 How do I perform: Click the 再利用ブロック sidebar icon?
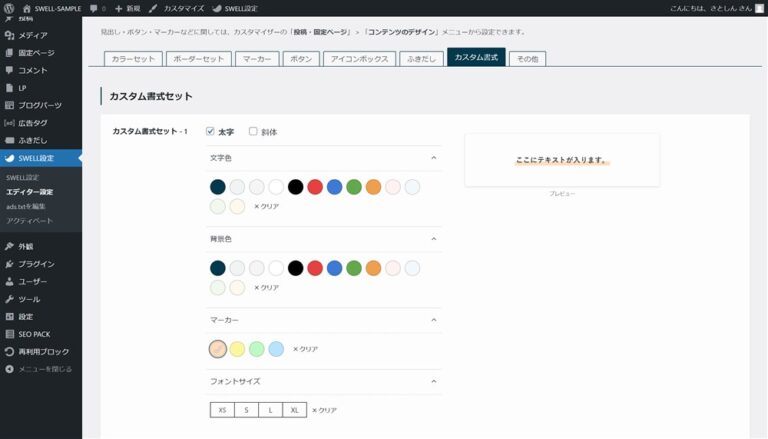pyautogui.click(x=10, y=352)
